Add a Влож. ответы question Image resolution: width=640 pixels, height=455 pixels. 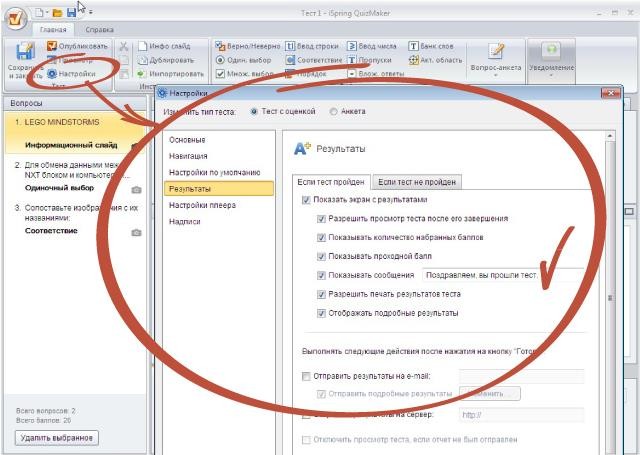(x=376, y=74)
